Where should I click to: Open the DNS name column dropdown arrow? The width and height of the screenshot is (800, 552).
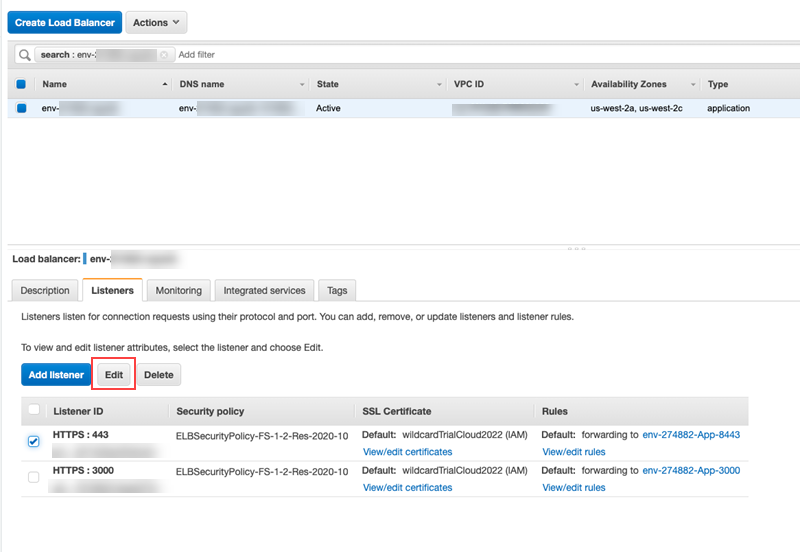point(302,84)
